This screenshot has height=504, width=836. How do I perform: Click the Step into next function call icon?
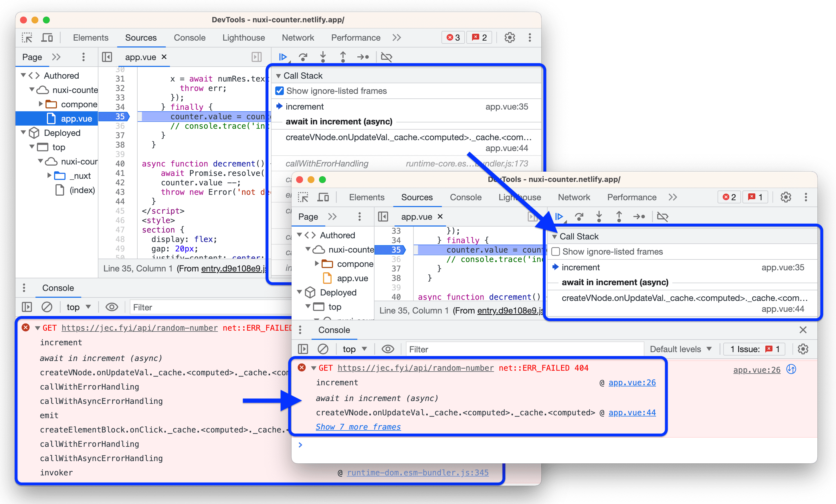[x=324, y=56]
